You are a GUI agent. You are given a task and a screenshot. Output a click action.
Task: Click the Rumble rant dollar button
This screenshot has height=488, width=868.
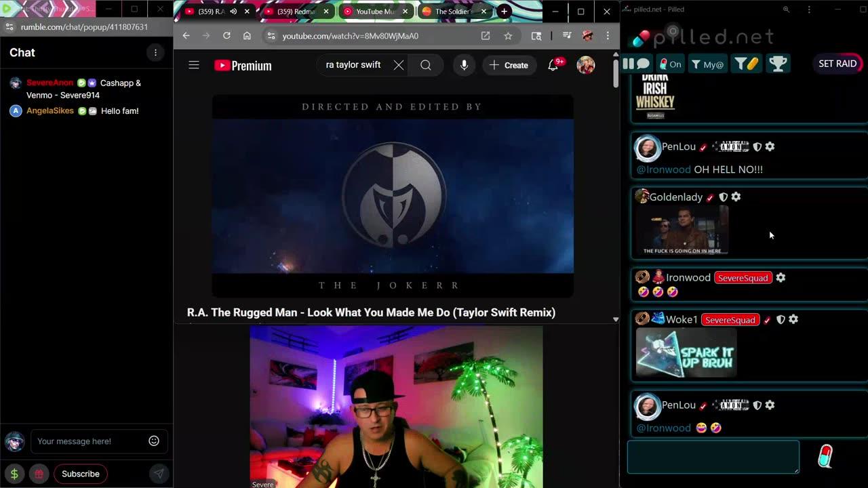tap(14, 474)
